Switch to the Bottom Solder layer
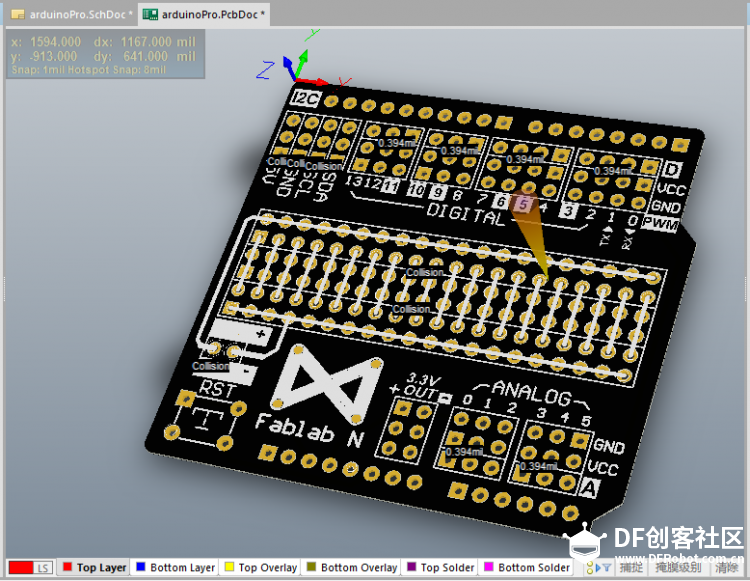This screenshot has width=750, height=581. tap(527, 568)
